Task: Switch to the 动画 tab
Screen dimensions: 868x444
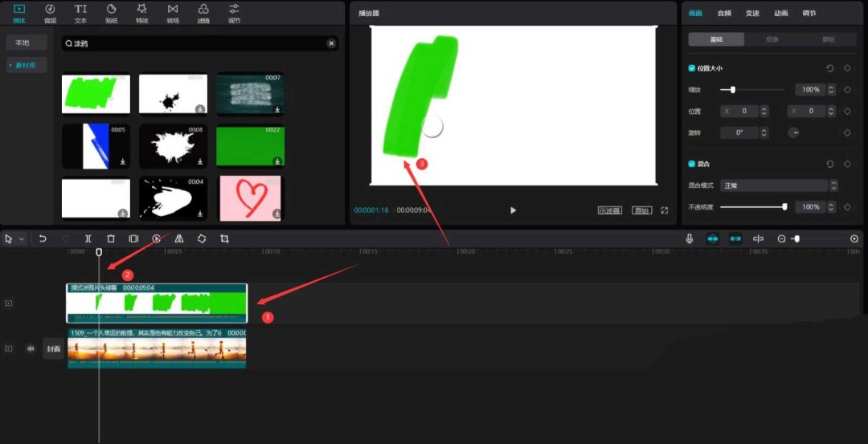Action: pyautogui.click(x=780, y=13)
